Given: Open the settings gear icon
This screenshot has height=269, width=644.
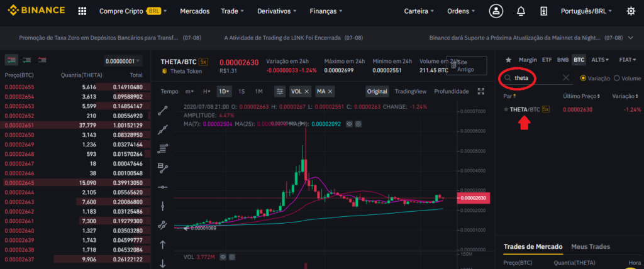Looking at the screenshot, I should tap(631, 11).
